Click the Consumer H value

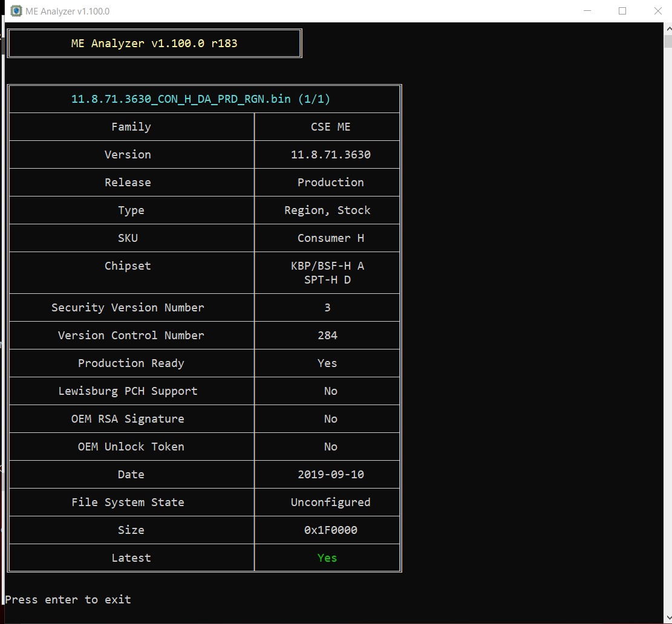coord(330,238)
